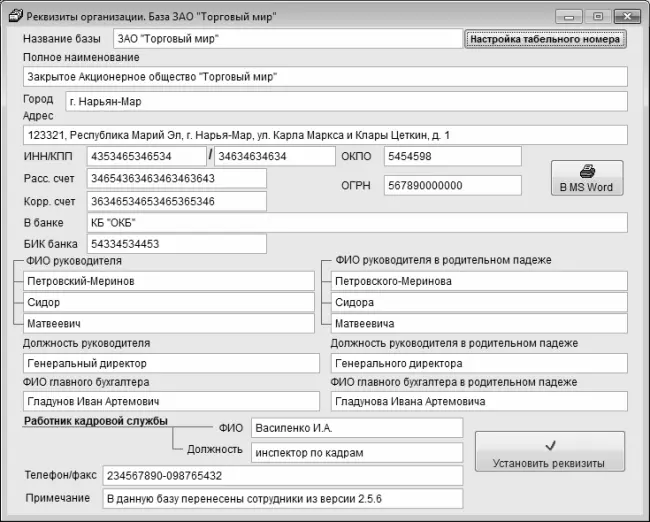The width and height of the screenshot is (650, 522).
Task: Click the ОГРН field 567890000000
Action: 453,185
